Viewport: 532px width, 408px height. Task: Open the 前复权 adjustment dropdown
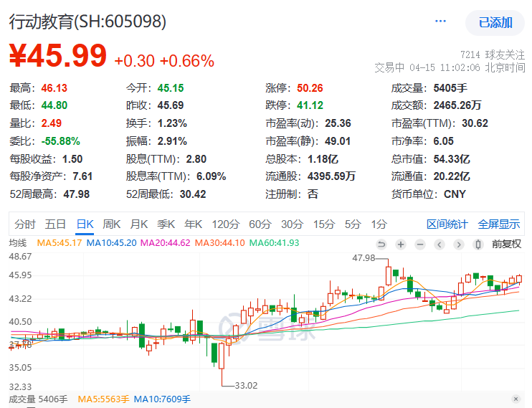tap(506, 245)
